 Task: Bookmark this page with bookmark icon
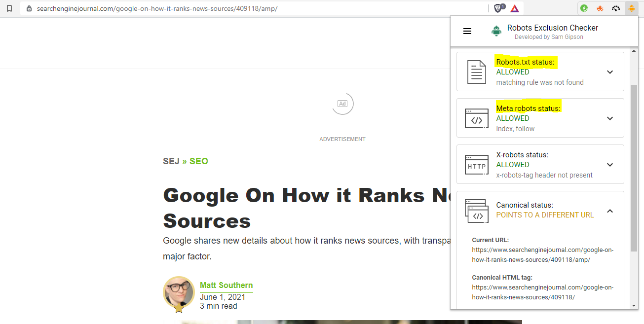point(9,8)
